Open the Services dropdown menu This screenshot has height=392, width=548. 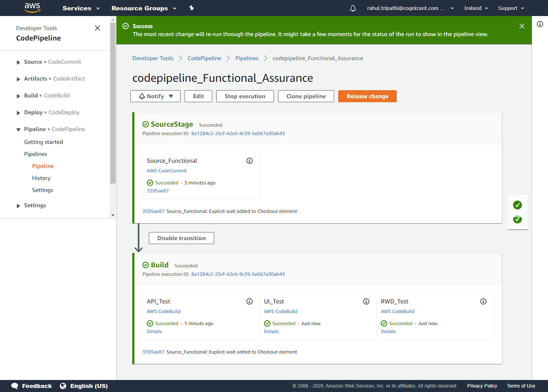tap(81, 8)
